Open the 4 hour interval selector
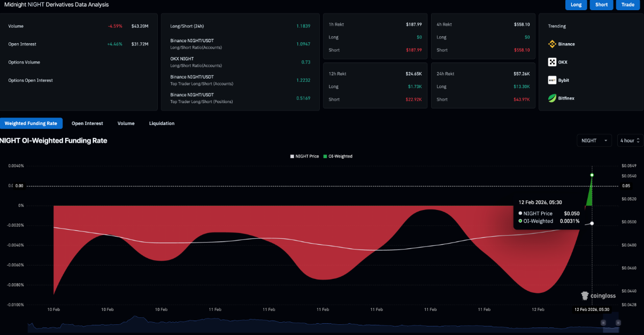This screenshot has width=644, height=335. (x=629, y=140)
